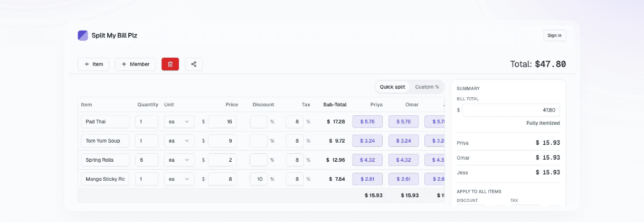Toggle Omar's share of Pad Thai

click(404, 122)
